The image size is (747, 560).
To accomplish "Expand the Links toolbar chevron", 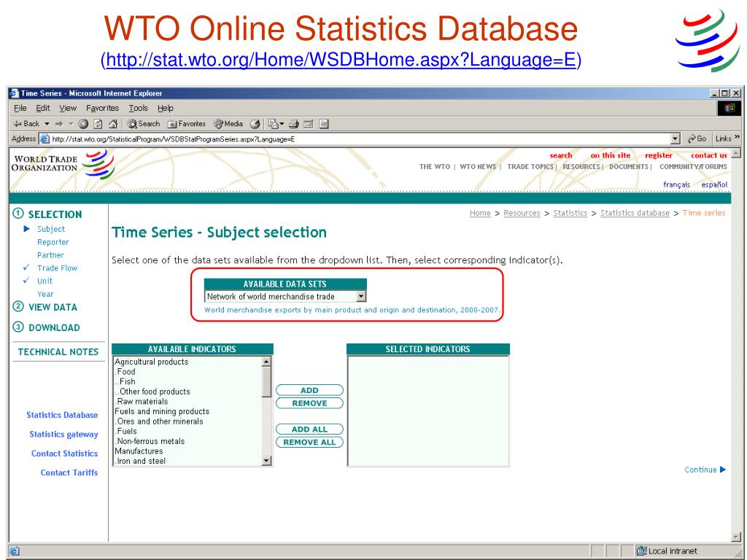I will point(738,137).
